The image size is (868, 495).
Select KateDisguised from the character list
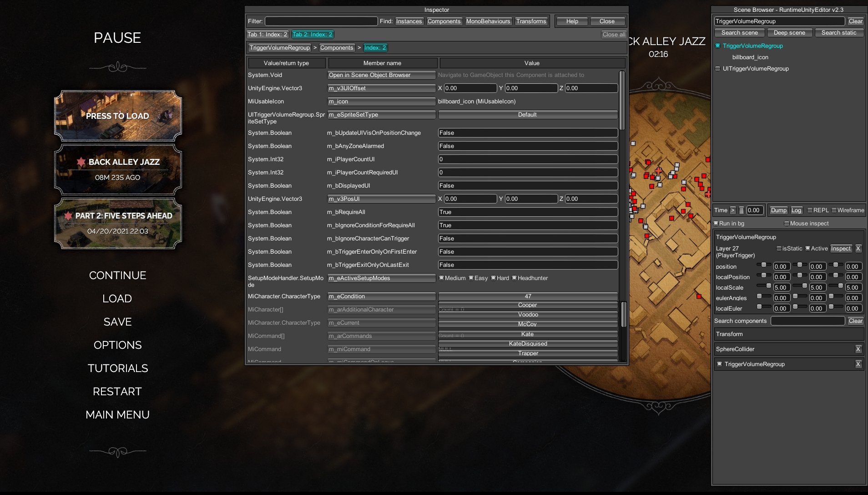[528, 343]
